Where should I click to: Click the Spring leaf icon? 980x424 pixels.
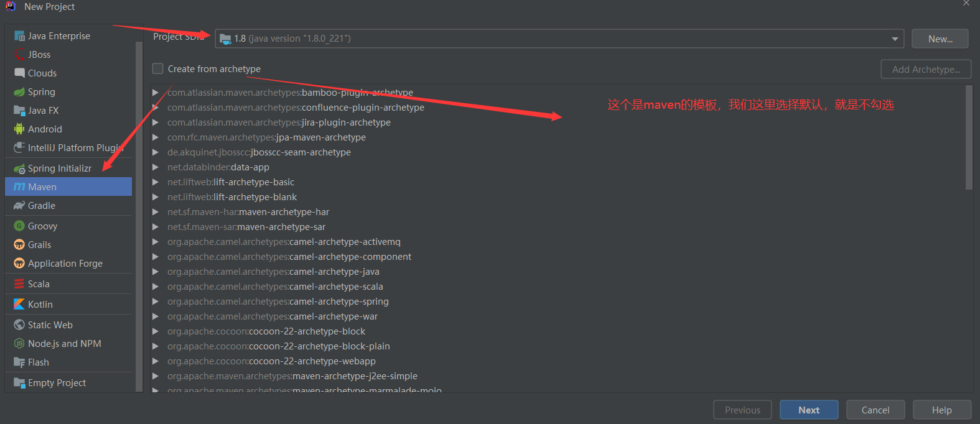(19, 92)
